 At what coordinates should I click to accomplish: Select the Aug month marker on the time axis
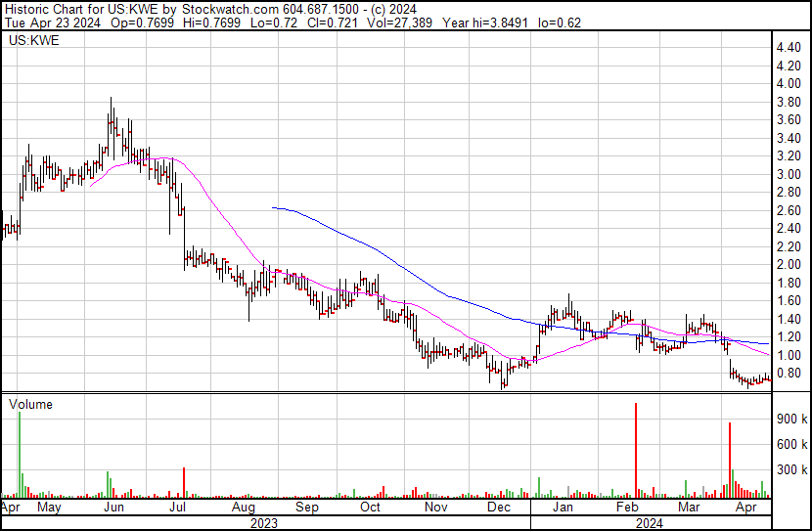tap(244, 509)
